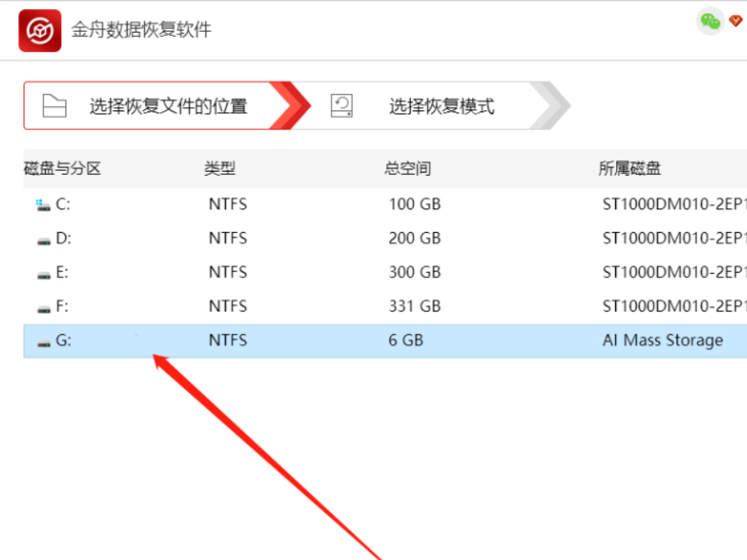This screenshot has height=560, width=747.
Task: Click NTFS type in the G: row
Action: click(227, 340)
